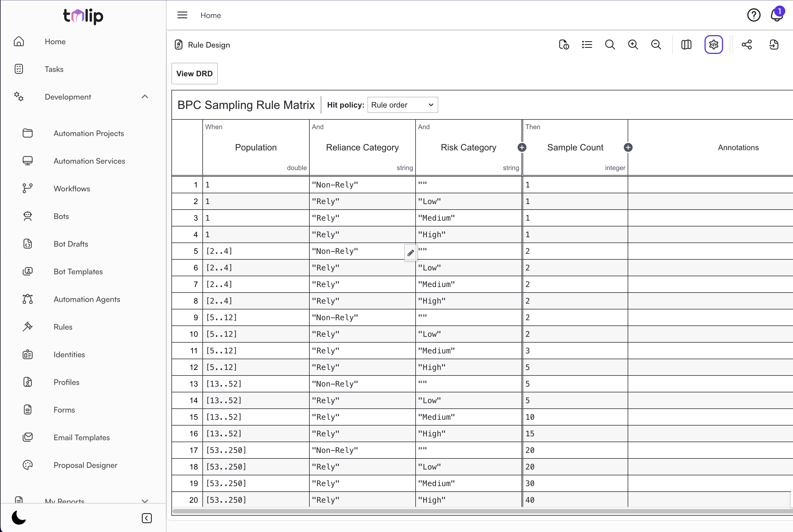Click the Rule Design document icon
The height and width of the screenshot is (532, 793).
[x=178, y=45]
